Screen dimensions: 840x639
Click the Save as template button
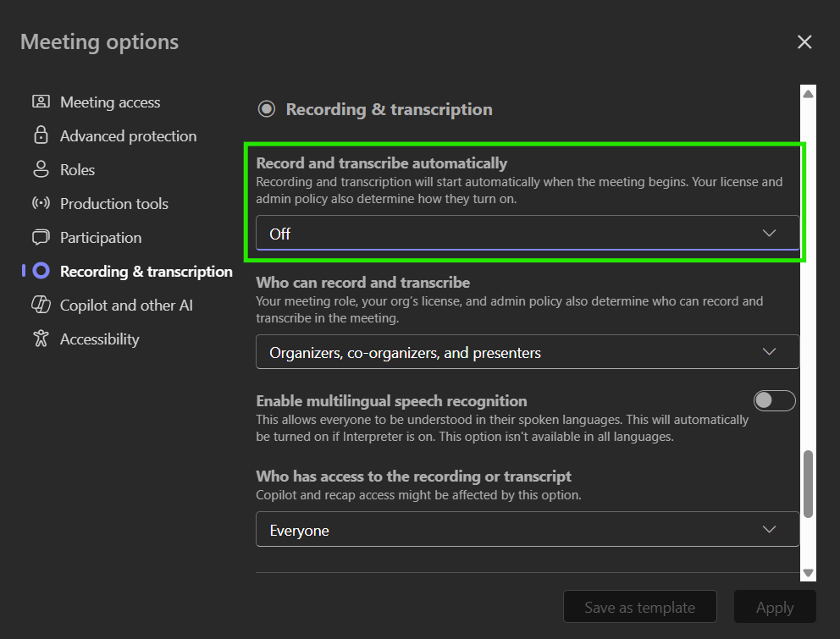(x=639, y=607)
